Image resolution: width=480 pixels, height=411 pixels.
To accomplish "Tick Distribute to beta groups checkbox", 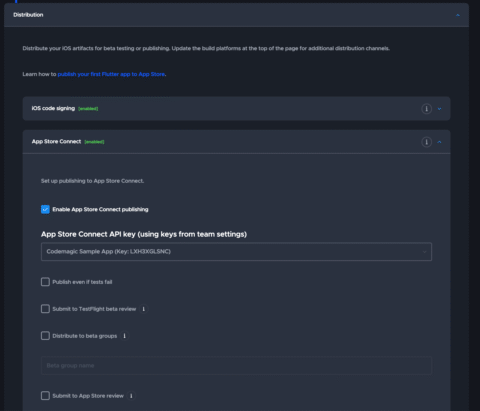I will tap(45, 336).
